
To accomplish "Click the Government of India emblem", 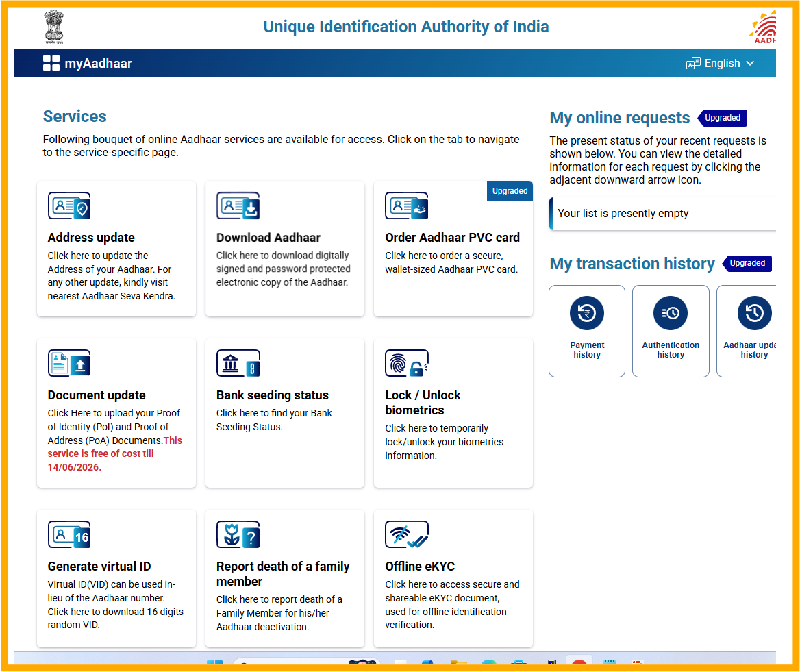I will pos(53,26).
